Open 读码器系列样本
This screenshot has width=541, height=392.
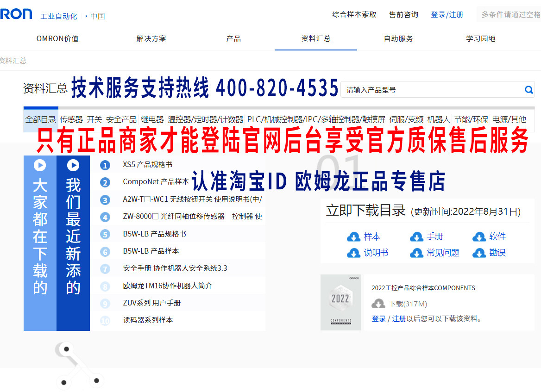click(x=148, y=320)
